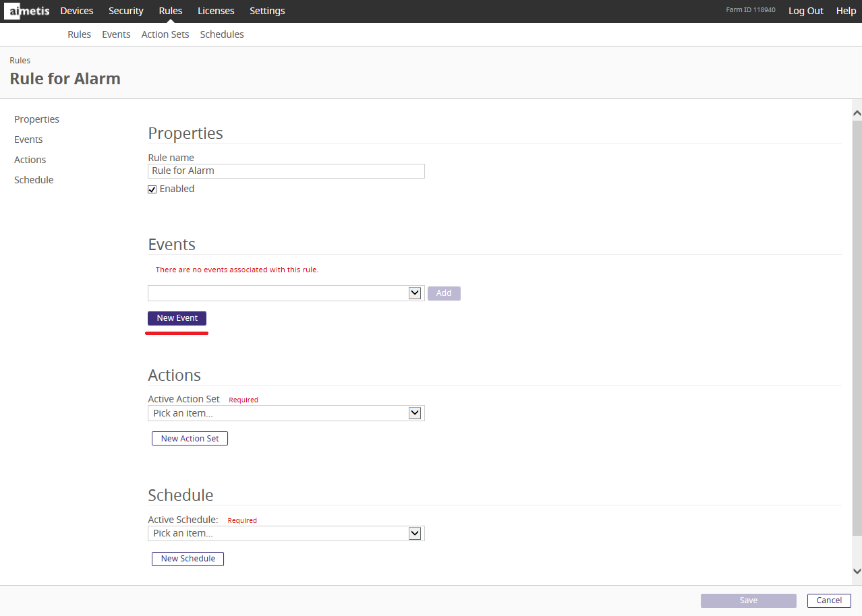
Task: Open the Settings menu
Action: 267,11
